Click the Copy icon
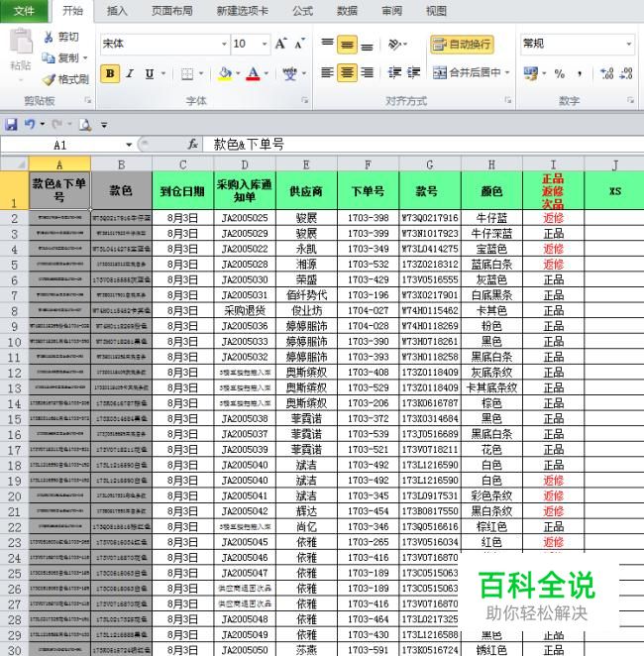Viewport: 644px width, 656px height. [x=49, y=57]
